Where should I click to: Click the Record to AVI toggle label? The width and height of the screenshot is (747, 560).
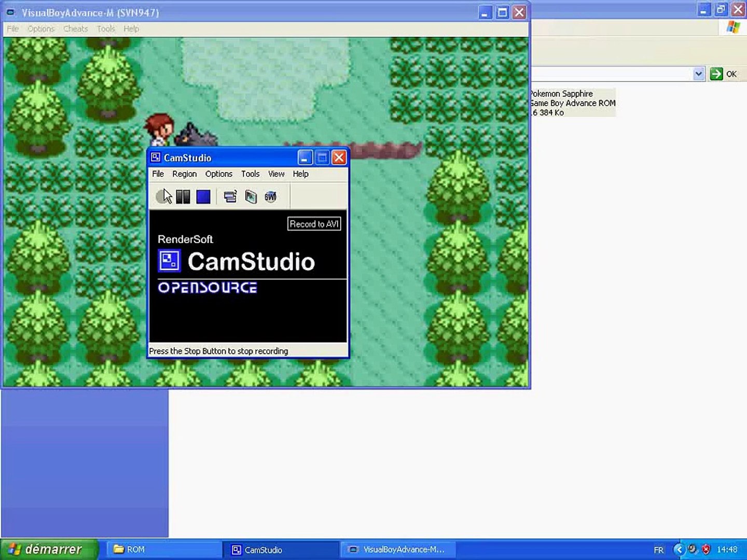pyautogui.click(x=314, y=224)
